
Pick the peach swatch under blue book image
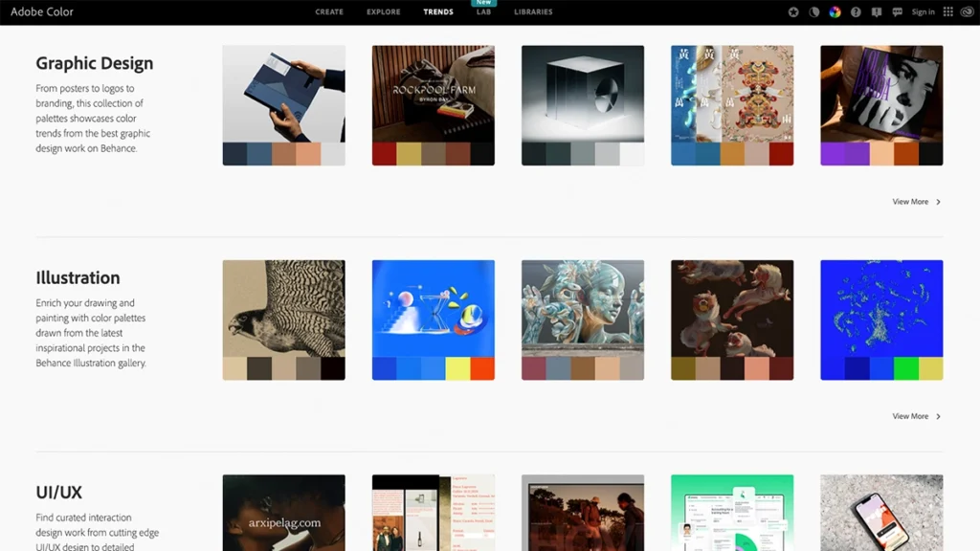click(308, 154)
